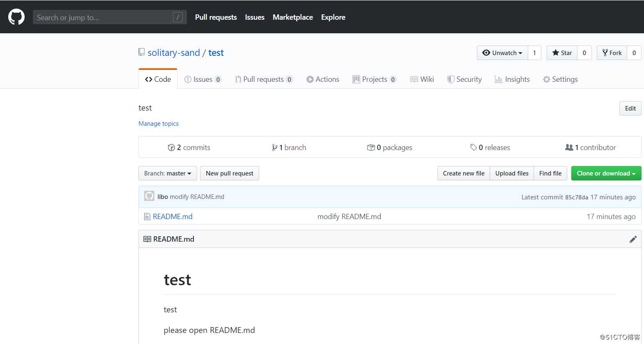Screen dimensions: 644x344
Task: Open 0 packages link
Action: (389, 147)
